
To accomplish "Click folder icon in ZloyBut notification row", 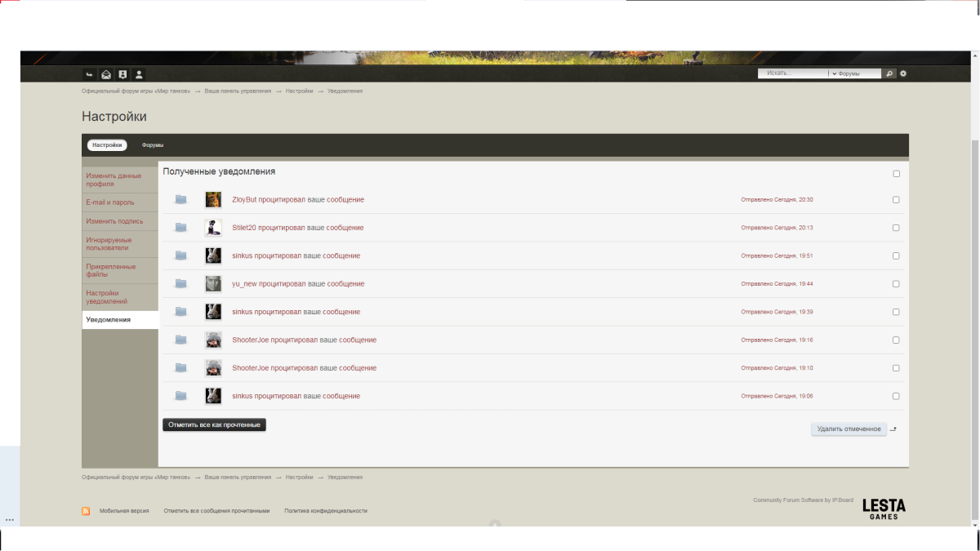I will (x=180, y=199).
